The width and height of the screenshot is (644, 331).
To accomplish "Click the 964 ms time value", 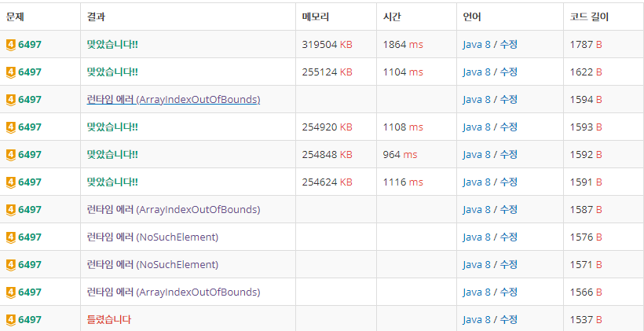I will [400, 155].
